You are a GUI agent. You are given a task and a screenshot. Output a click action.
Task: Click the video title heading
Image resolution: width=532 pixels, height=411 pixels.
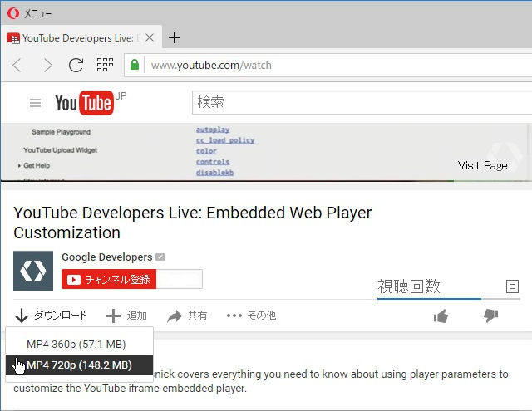[193, 223]
